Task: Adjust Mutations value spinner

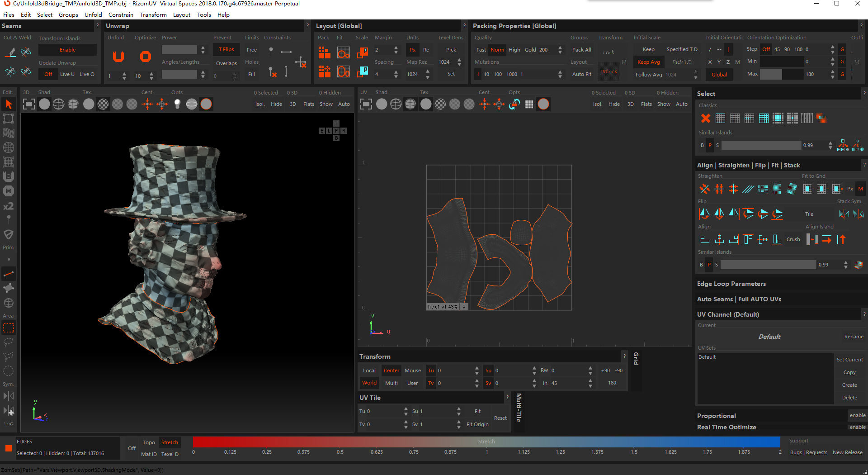Action: click(x=560, y=74)
